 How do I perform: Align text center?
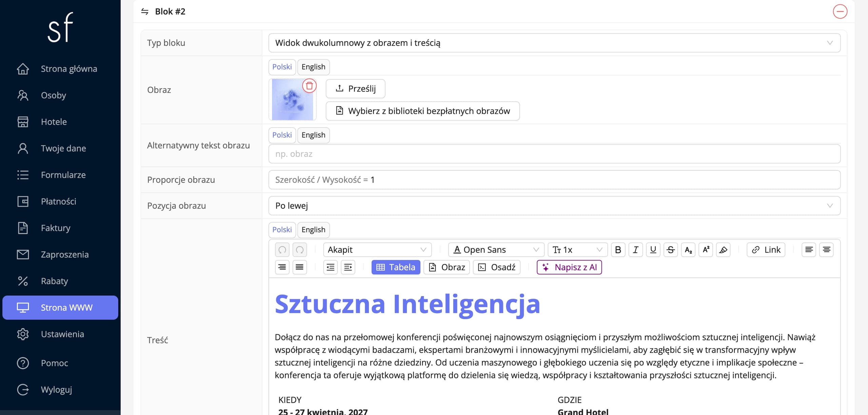point(827,250)
